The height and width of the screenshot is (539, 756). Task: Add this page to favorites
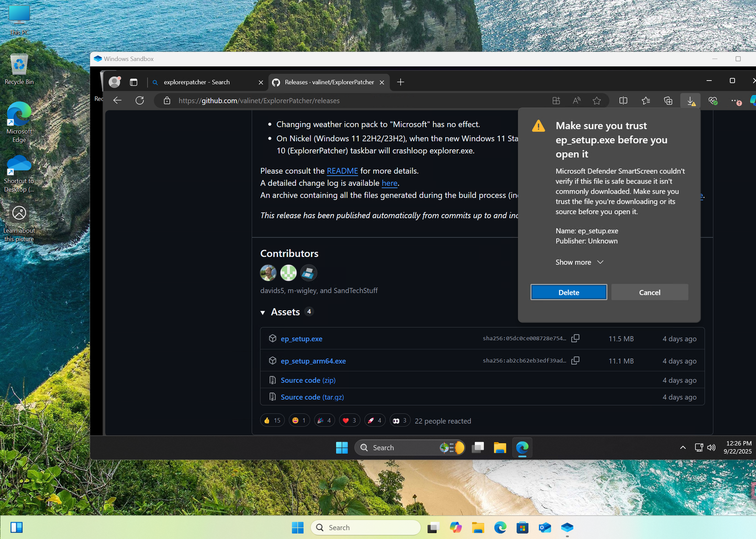point(597,100)
